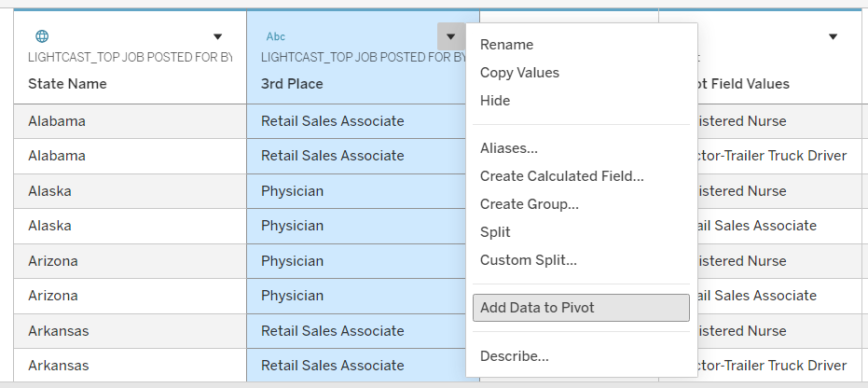Select first Physician cell in Alaska row

click(x=292, y=191)
